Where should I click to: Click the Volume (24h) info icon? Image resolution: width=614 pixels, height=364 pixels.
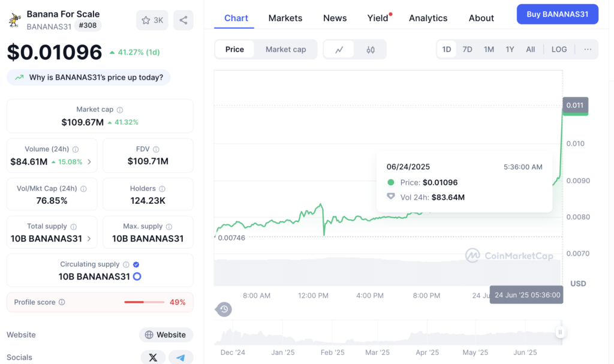76,149
